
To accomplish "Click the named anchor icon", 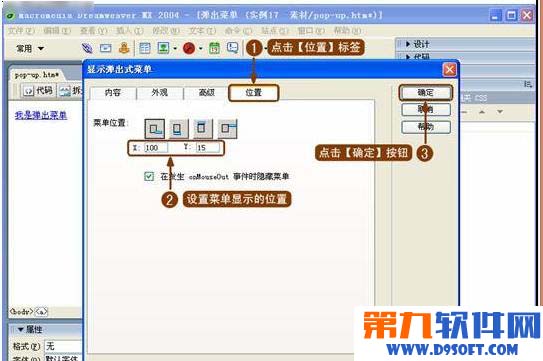I will (124, 48).
